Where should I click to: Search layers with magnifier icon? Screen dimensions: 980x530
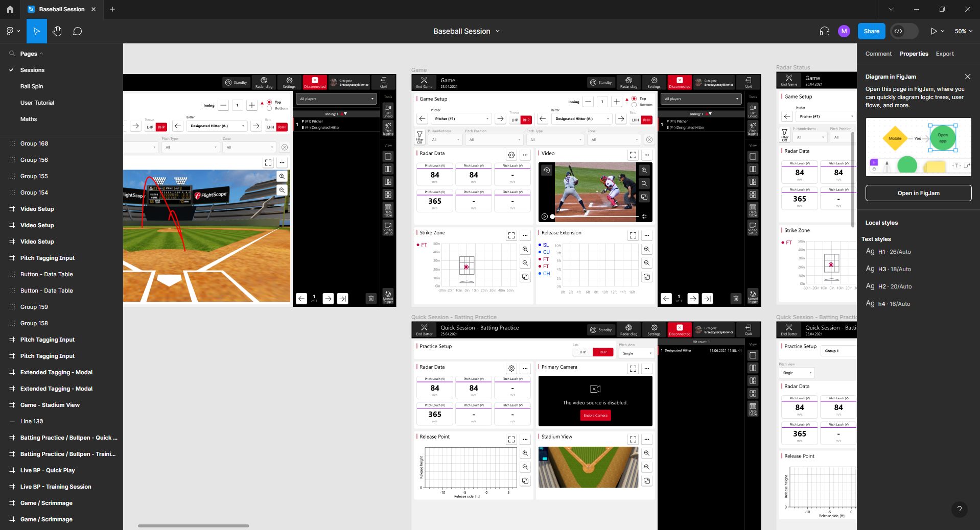(x=12, y=54)
